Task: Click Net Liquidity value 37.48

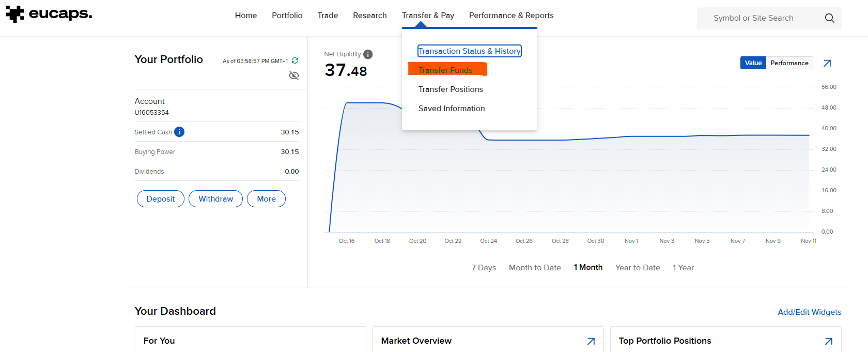Action: [x=346, y=70]
